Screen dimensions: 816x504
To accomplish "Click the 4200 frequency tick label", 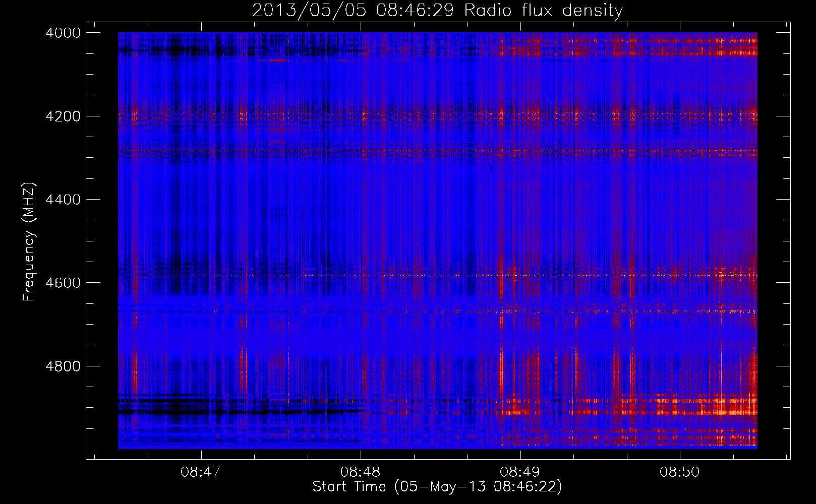I will point(63,116).
